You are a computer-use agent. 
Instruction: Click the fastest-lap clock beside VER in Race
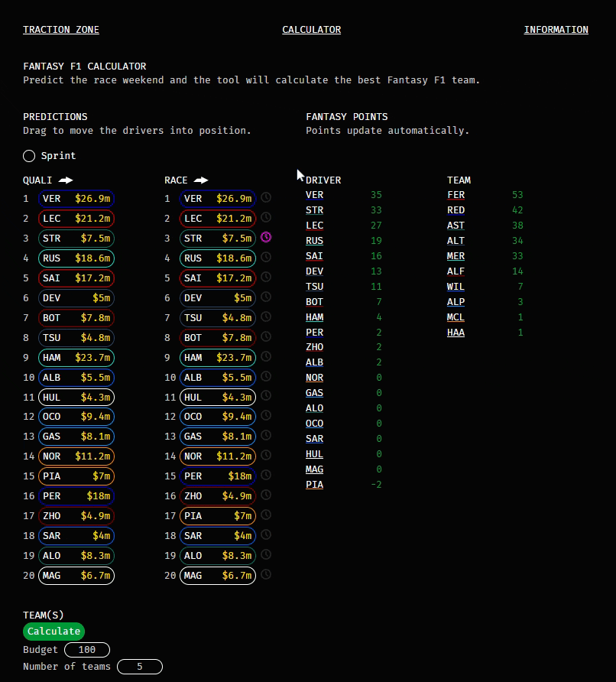[266, 197]
